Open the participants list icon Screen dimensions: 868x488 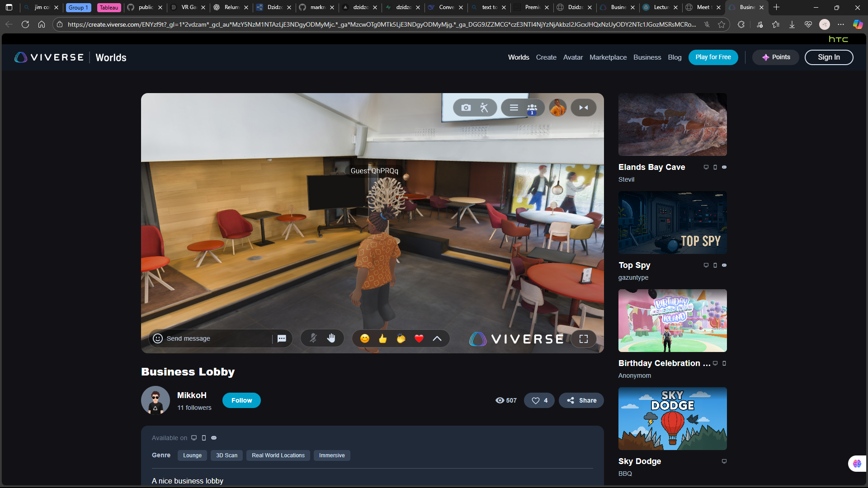pyautogui.click(x=532, y=108)
